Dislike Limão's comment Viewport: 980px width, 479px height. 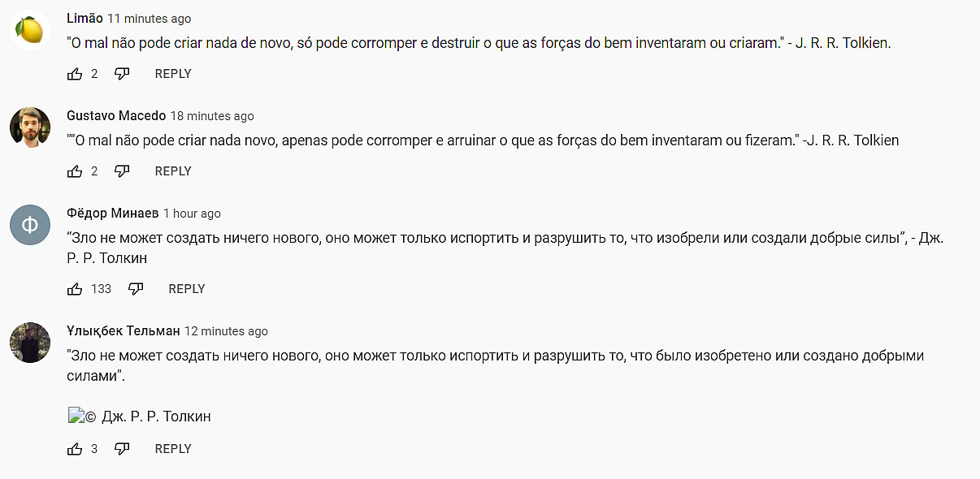(x=122, y=74)
